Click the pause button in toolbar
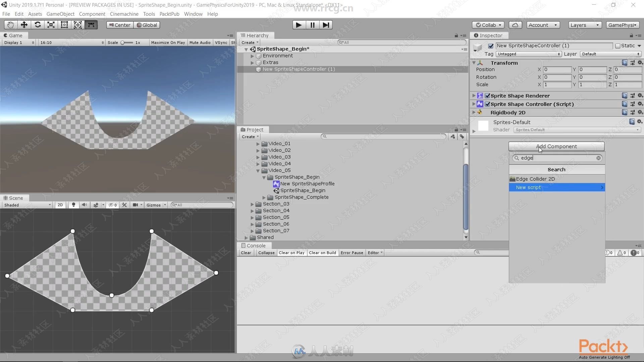 coord(313,25)
